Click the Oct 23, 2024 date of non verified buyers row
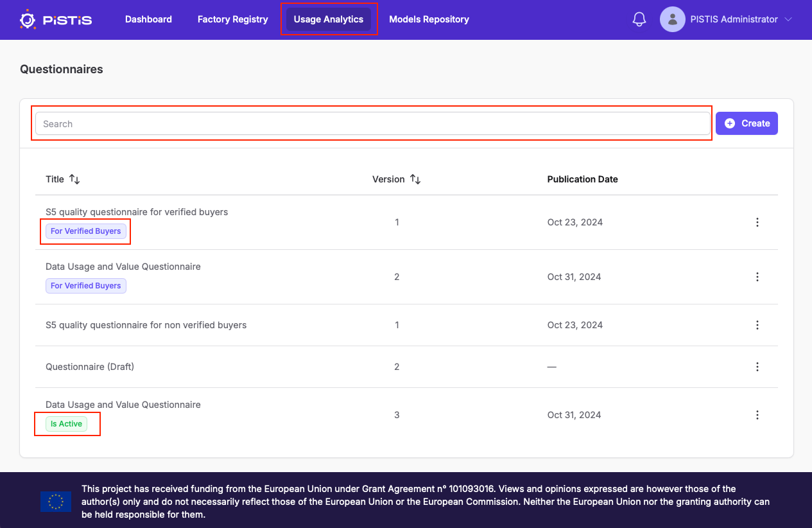 coord(575,325)
